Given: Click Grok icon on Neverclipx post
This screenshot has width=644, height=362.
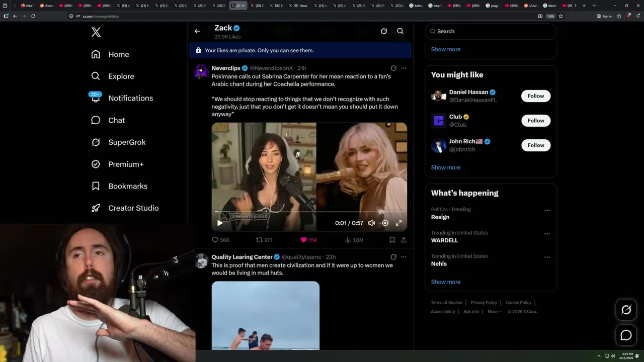Looking at the screenshot, I should (393, 68).
